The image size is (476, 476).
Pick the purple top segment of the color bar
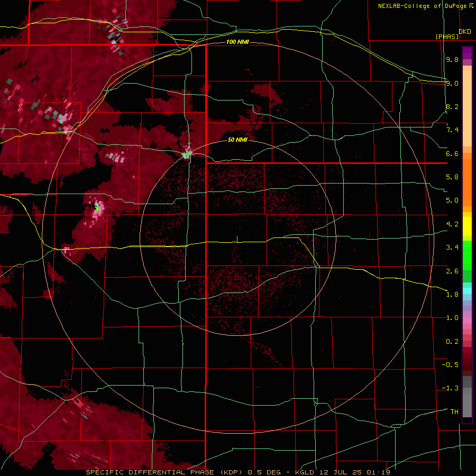coord(467,53)
